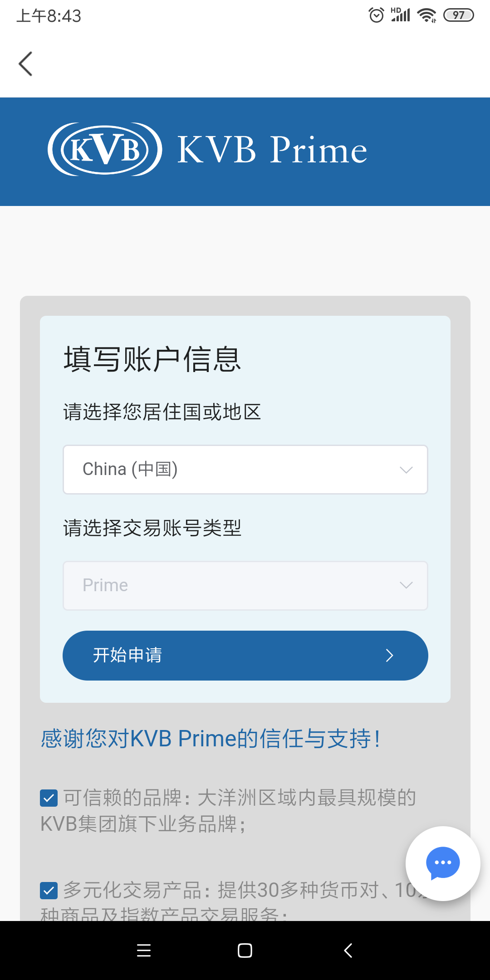Click the chevron in the country selector
The width and height of the screenshot is (490, 980).
click(406, 470)
